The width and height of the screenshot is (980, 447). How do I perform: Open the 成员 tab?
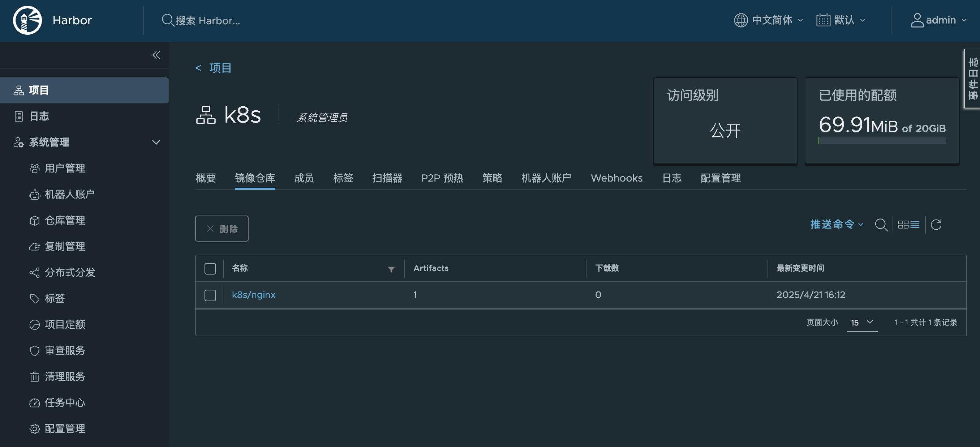tap(304, 178)
